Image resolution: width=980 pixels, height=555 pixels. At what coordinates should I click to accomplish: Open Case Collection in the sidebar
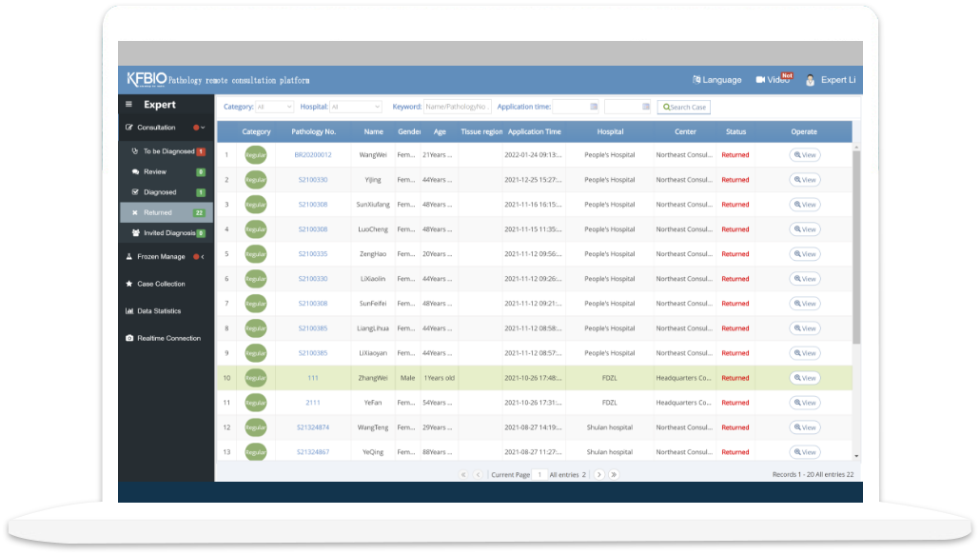161,284
